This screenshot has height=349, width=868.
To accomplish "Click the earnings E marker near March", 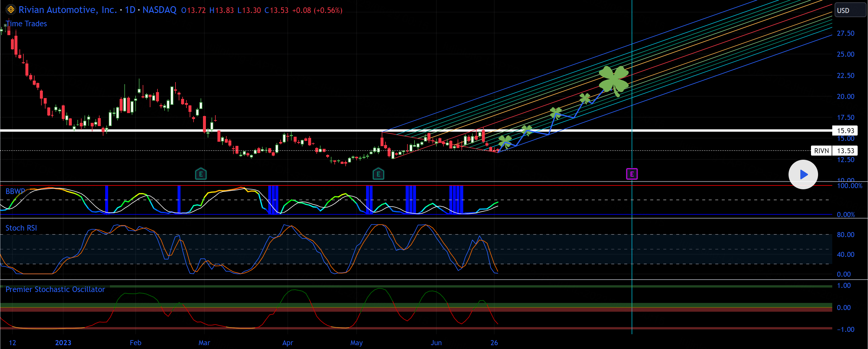I will point(201,174).
